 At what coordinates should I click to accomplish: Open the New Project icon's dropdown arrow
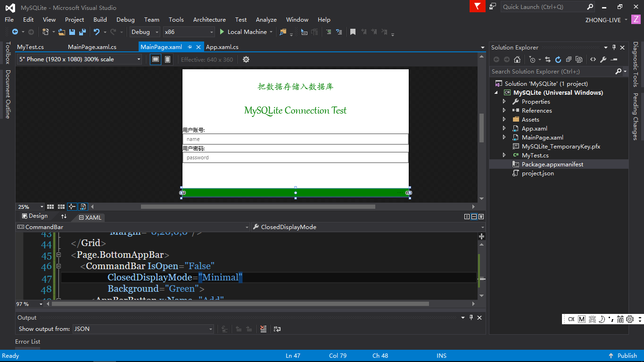(x=53, y=32)
